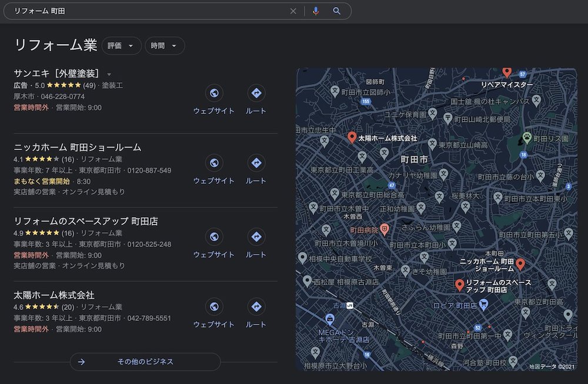Expand the 時間 hours filter dropdown
The height and width of the screenshot is (384, 588).
[165, 46]
